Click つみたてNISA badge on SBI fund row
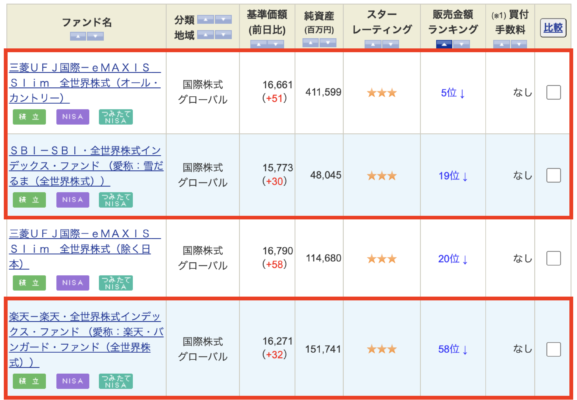 [x=116, y=200]
